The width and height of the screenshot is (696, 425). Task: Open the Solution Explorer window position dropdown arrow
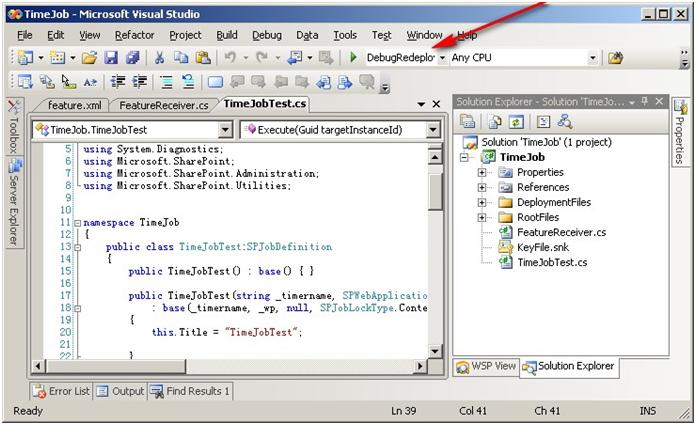632,103
